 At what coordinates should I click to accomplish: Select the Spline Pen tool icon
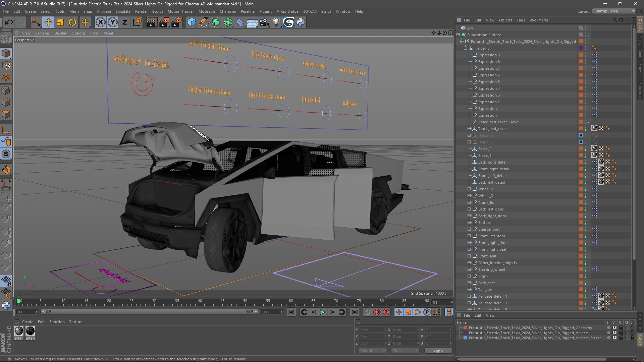[x=204, y=22]
